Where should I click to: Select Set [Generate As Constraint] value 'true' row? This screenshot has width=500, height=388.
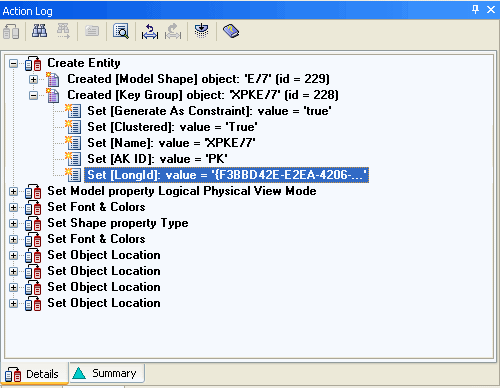pos(209,111)
